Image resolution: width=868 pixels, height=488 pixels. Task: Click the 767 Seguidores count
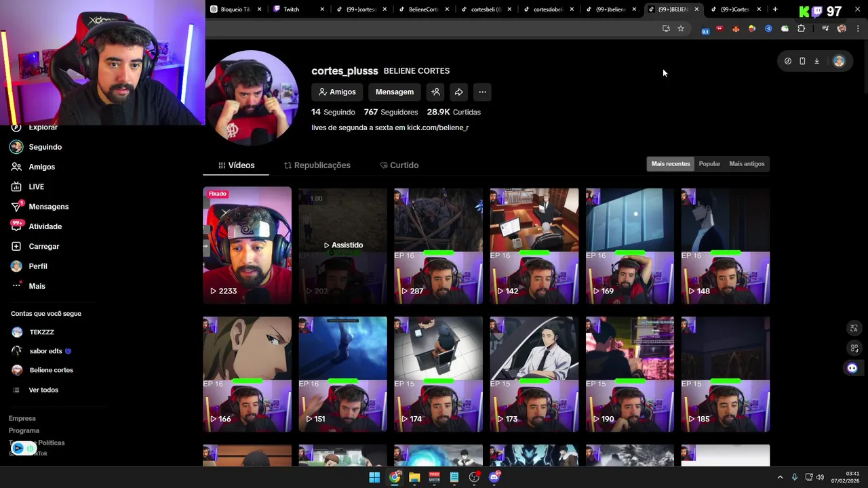(x=391, y=113)
